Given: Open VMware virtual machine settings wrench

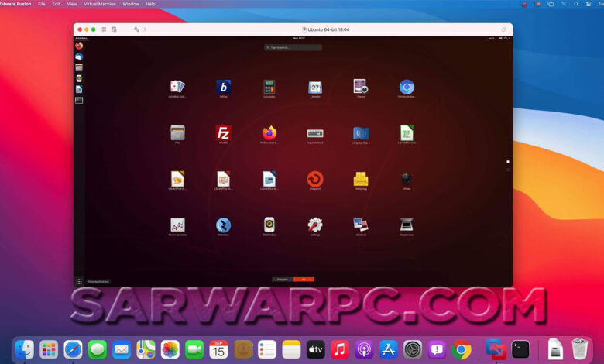Looking at the screenshot, I should coord(136,29).
